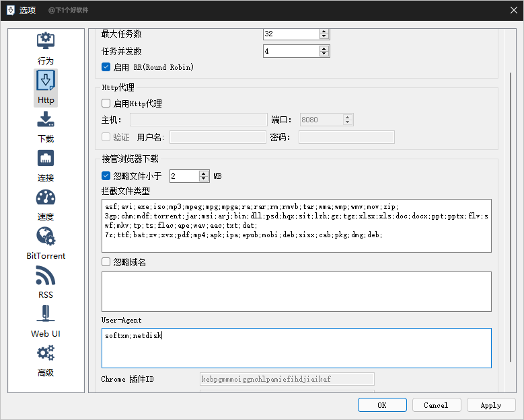
Task: Open the 下载 (Download) settings icon
Action: click(x=46, y=119)
